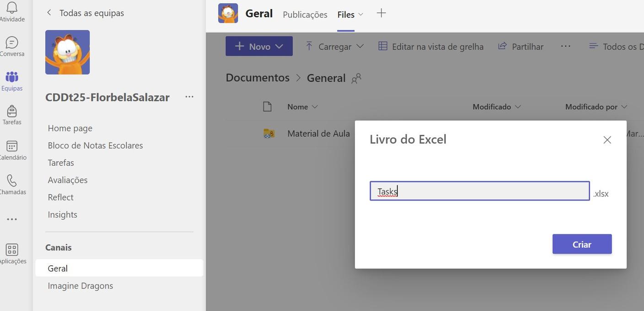Open Reflect in the team menu
The height and width of the screenshot is (311, 644).
60,197
